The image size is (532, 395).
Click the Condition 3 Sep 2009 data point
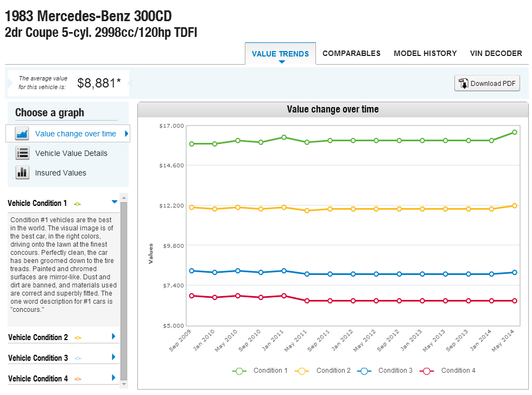[x=192, y=271]
